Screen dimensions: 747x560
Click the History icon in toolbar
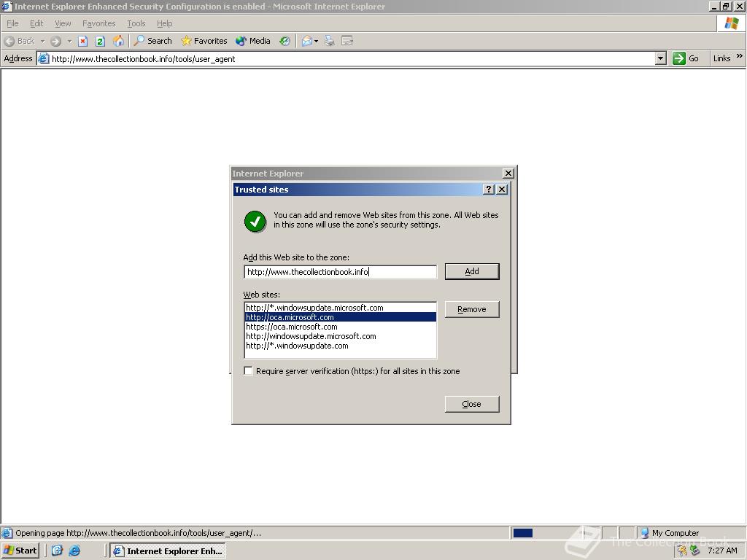[285, 41]
